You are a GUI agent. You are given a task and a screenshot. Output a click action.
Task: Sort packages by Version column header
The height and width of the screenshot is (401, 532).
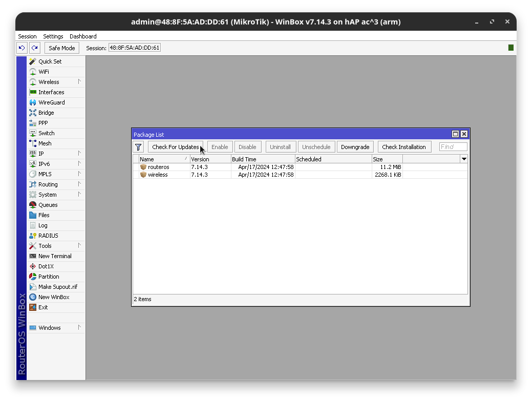210,159
